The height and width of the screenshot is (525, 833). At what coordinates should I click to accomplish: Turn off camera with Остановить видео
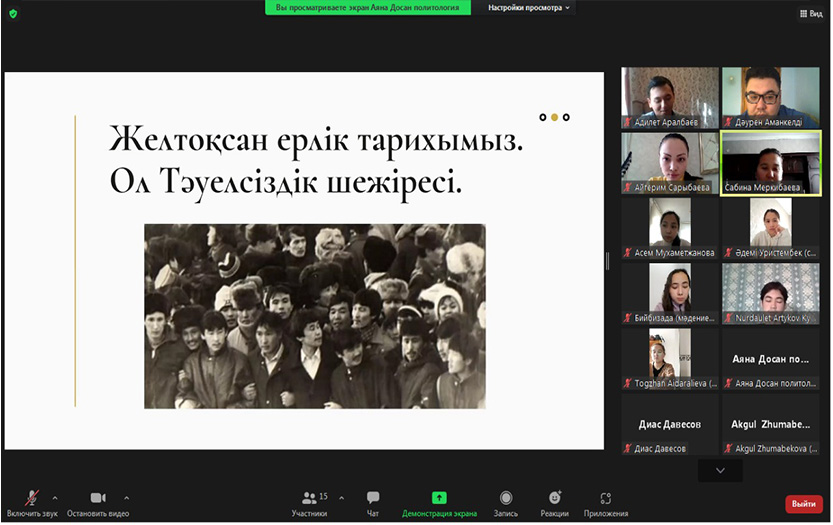(x=98, y=503)
